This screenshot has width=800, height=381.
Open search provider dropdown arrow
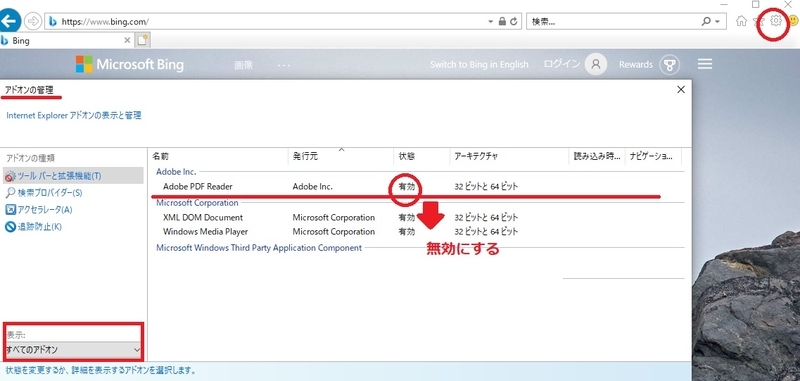(717, 21)
